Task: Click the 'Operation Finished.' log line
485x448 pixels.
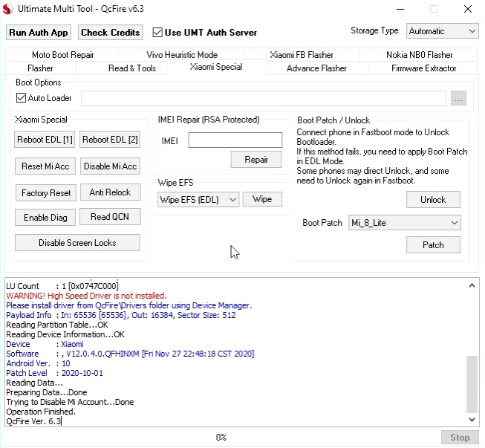Action: [x=41, y=412]
